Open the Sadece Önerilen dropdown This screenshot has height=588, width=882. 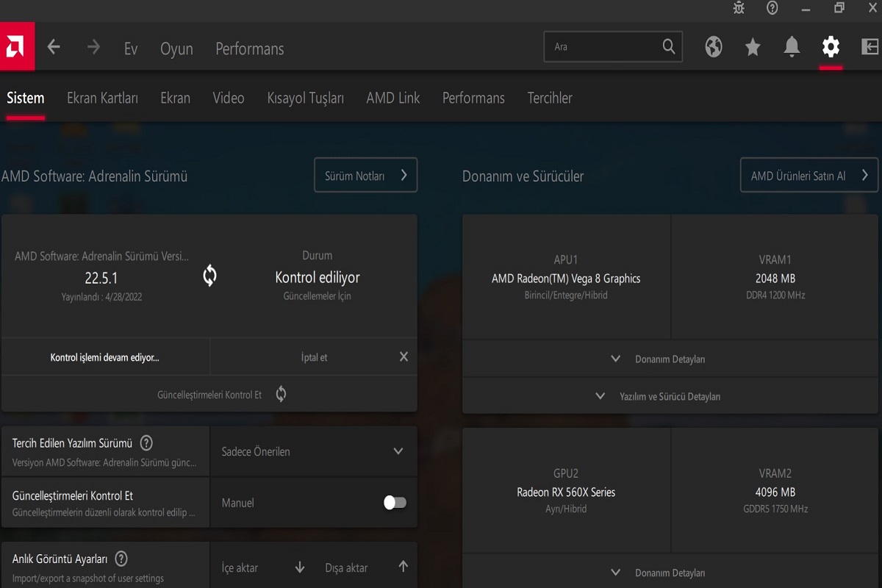[x=313, y=451]
